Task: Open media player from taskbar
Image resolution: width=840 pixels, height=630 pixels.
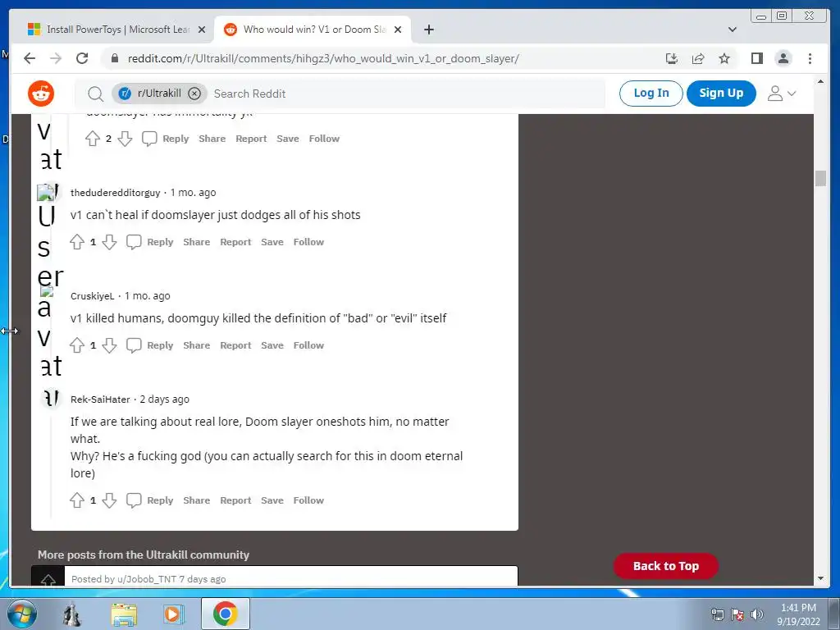Action: coord(172,614)
